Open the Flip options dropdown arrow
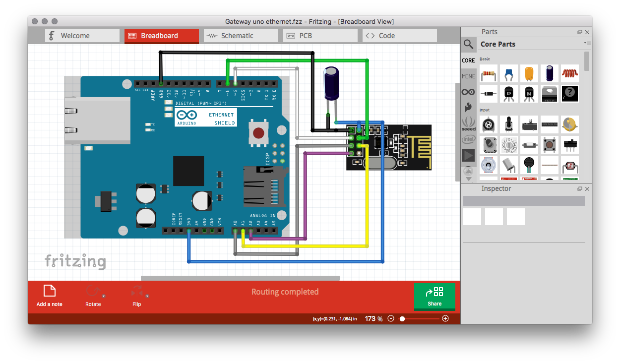The height and width of the screenshot is (364, 620). (147, 296)
